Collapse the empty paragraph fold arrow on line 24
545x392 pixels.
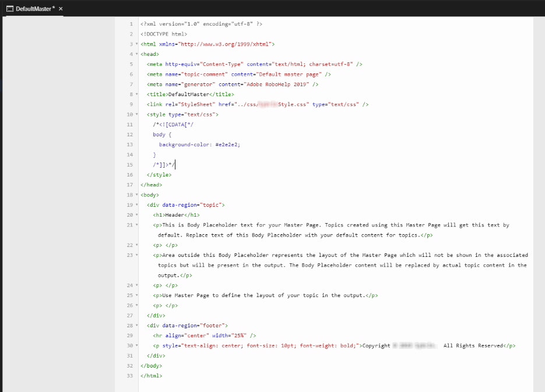(136, 285)
